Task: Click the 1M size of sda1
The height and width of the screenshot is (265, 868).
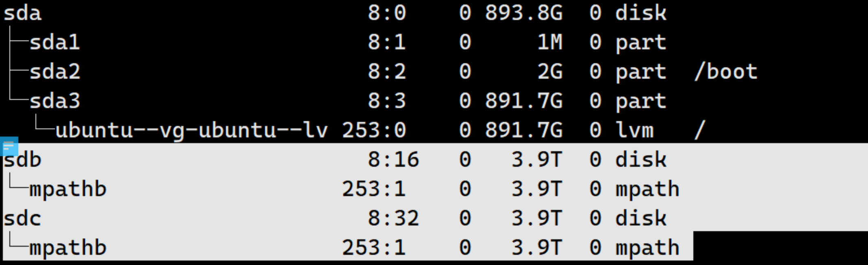Action: (550, 42)
